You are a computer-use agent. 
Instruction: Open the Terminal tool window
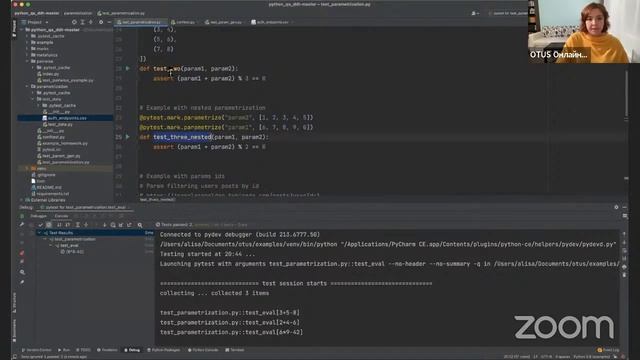235,350
